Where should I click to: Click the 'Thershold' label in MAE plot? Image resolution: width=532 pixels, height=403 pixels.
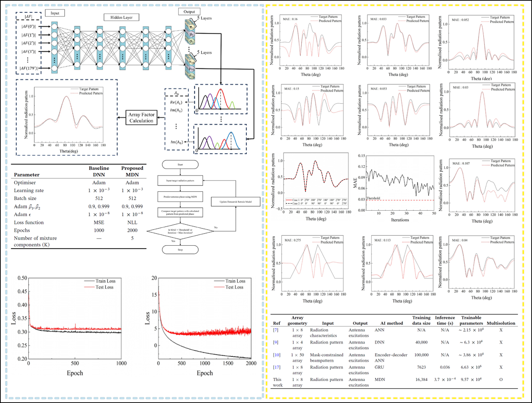373,198
